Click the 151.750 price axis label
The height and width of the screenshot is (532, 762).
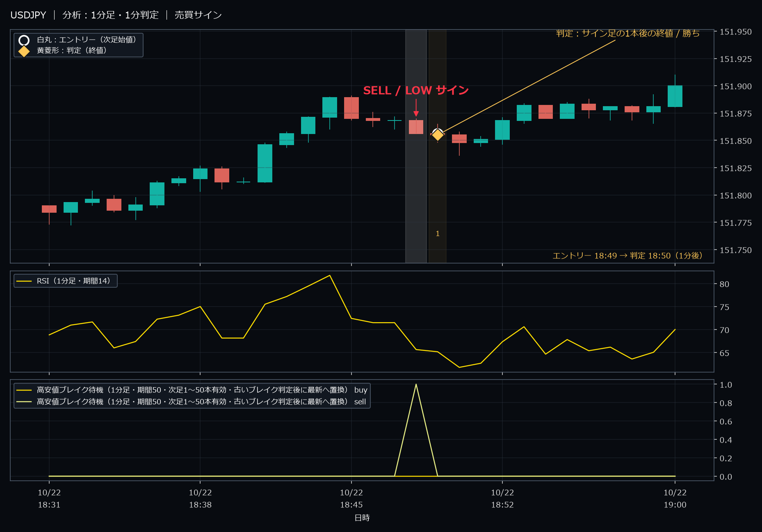736,250
